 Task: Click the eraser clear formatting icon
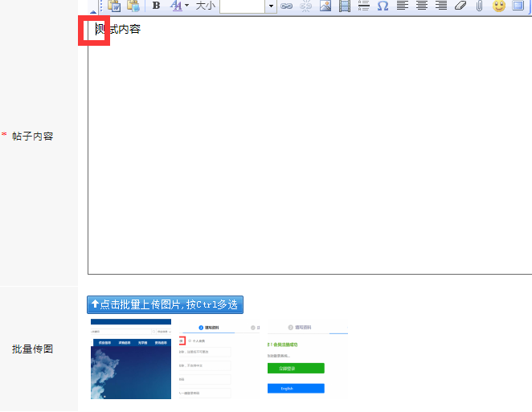(460, 6)
